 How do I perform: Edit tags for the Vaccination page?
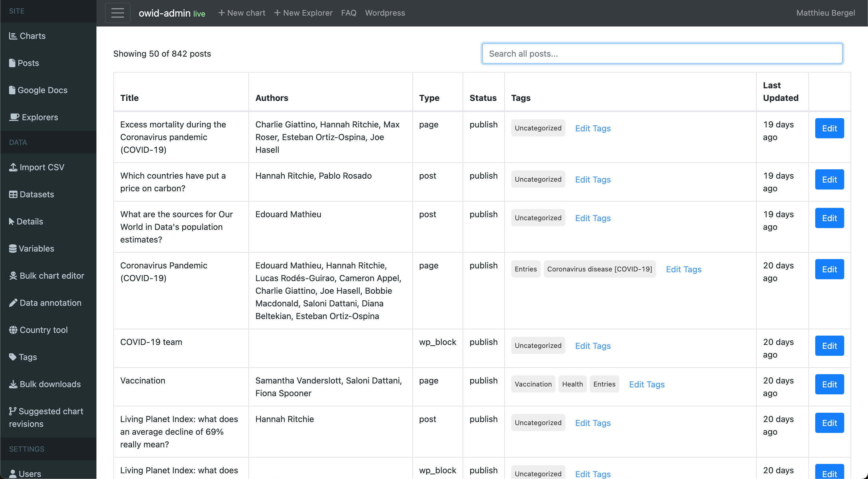647,384
